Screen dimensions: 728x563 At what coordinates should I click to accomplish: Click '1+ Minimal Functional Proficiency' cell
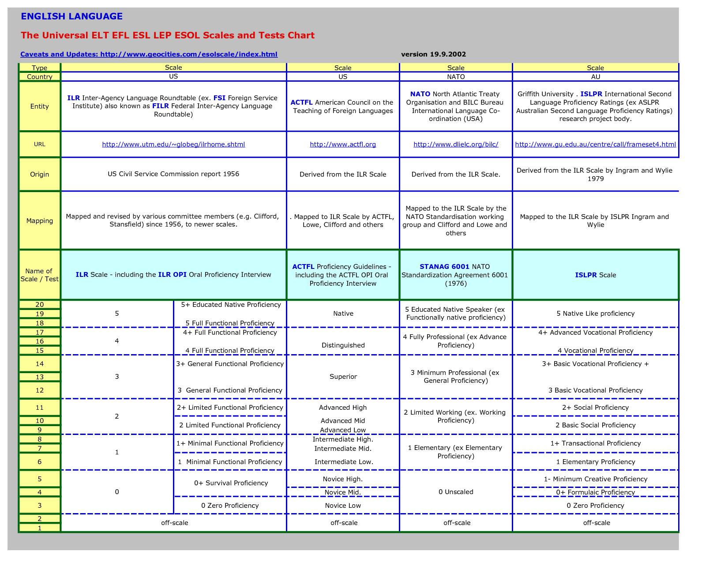point(230,443)
